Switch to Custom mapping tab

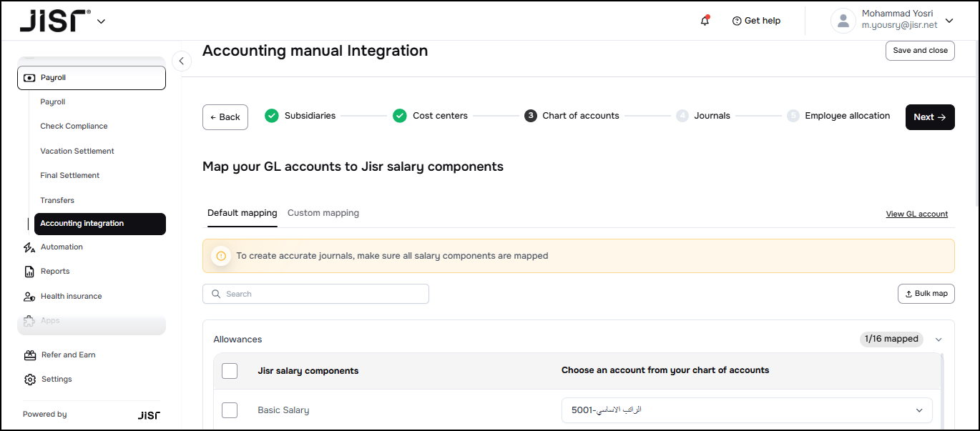tap(323, 213)
